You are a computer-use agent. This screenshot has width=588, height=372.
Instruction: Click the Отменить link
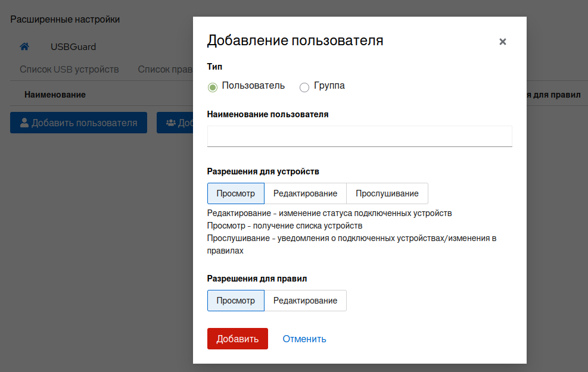tap(304, 339)
